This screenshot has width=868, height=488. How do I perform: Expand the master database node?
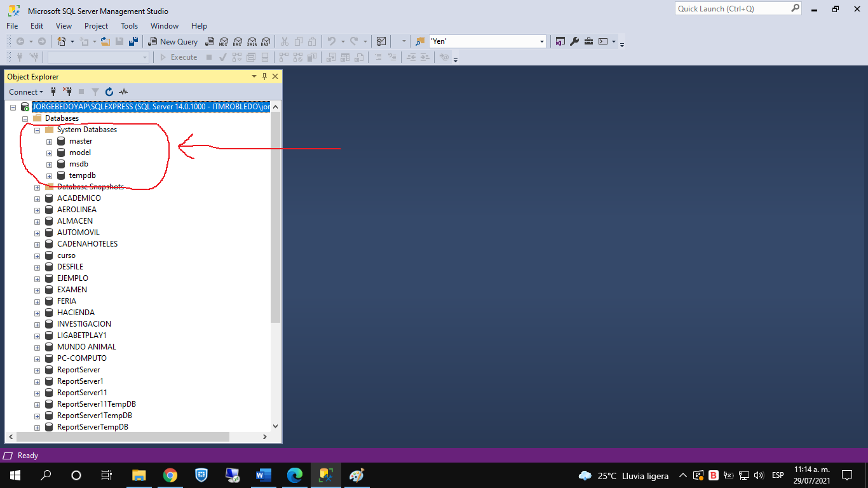point(49,142)
